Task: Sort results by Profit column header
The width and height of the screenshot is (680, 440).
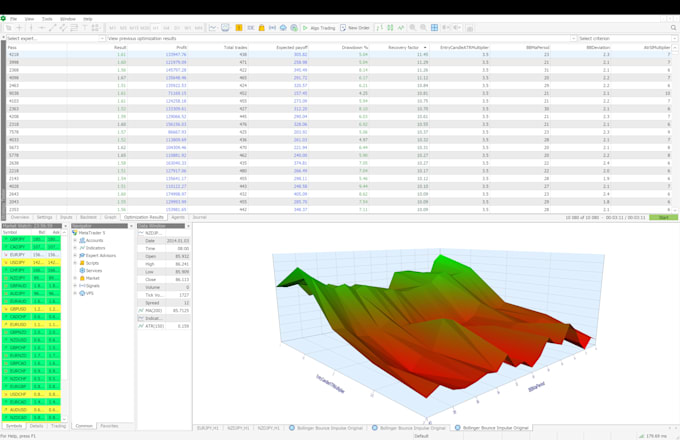Action: point(181,47)
